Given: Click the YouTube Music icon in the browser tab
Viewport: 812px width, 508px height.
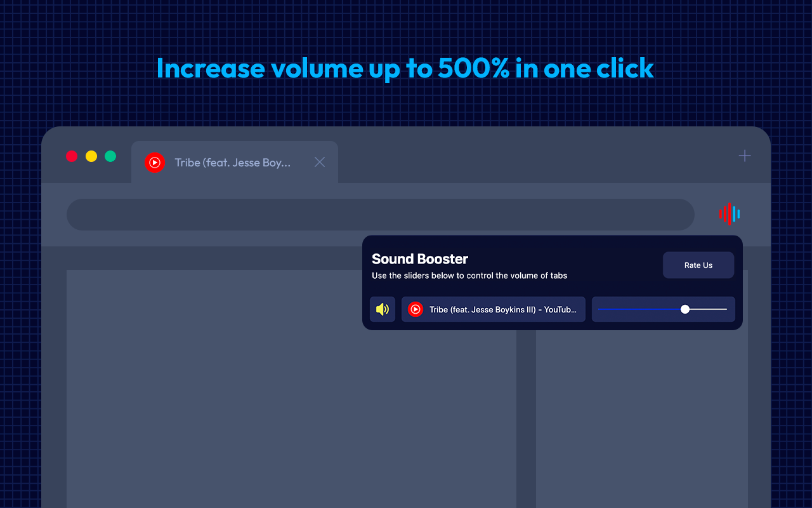Looking at the screenshot, I should tap(155, 163).
